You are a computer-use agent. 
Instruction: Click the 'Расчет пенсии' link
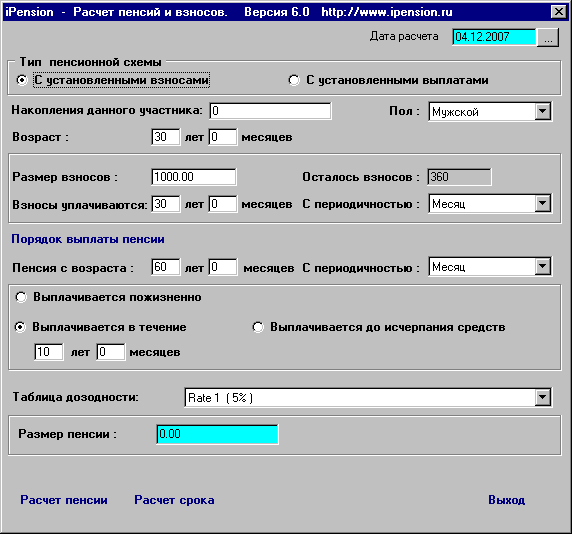(64, 500)
